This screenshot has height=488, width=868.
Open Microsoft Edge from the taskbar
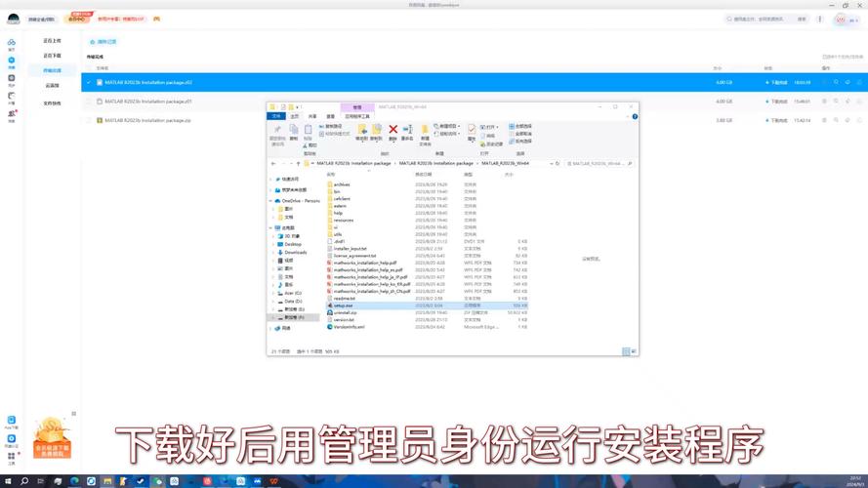[x=74, y=481]
